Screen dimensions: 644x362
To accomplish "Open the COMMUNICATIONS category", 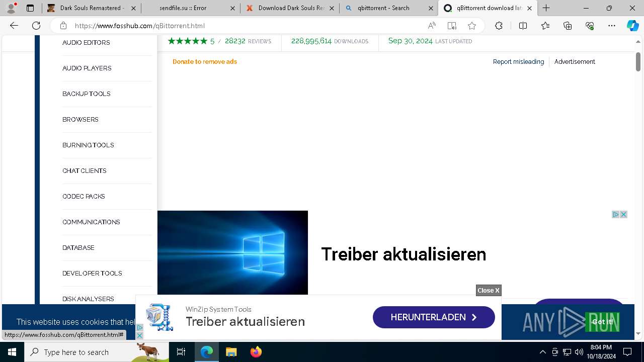I will pos(91,222).
